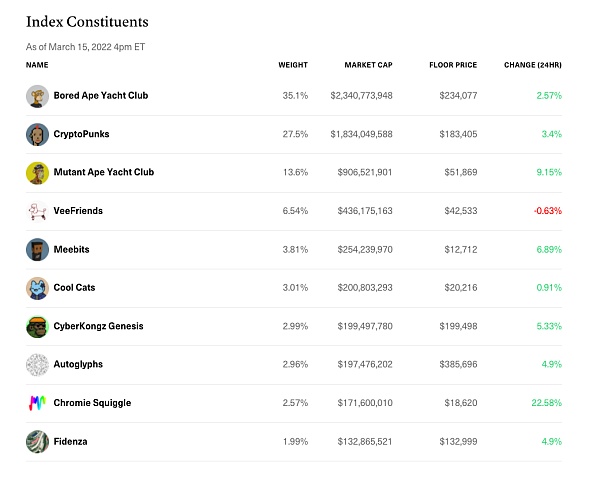Click the CyberKongz Genesis avatar icon

(x=37, y=327)
